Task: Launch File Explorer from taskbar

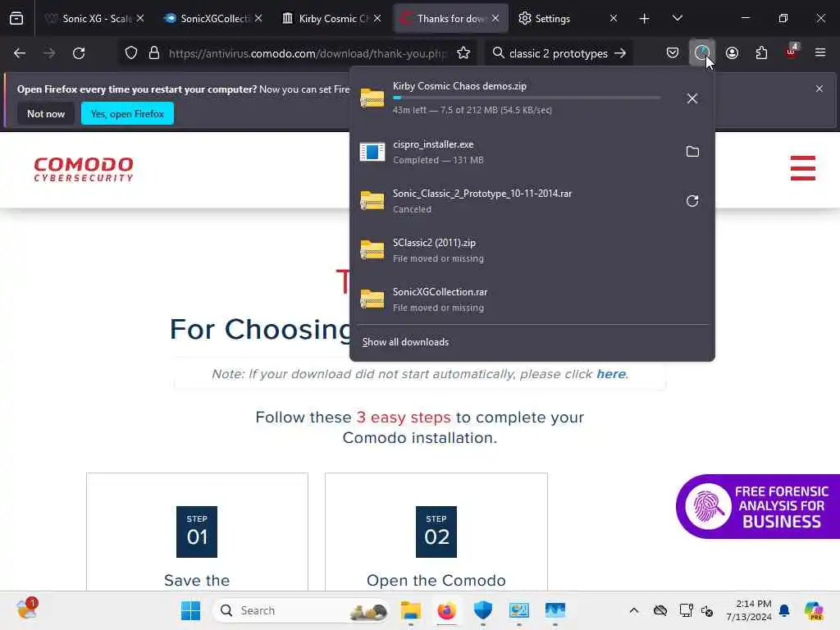Action: pyautogui.click(x=411, y=610)
